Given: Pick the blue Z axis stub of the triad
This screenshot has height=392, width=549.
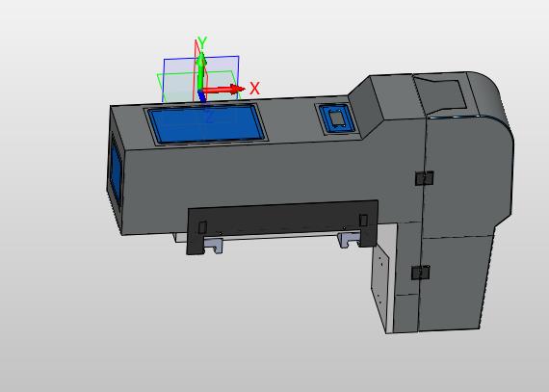Looking at the screenshot, I should [x=202, y=96].
